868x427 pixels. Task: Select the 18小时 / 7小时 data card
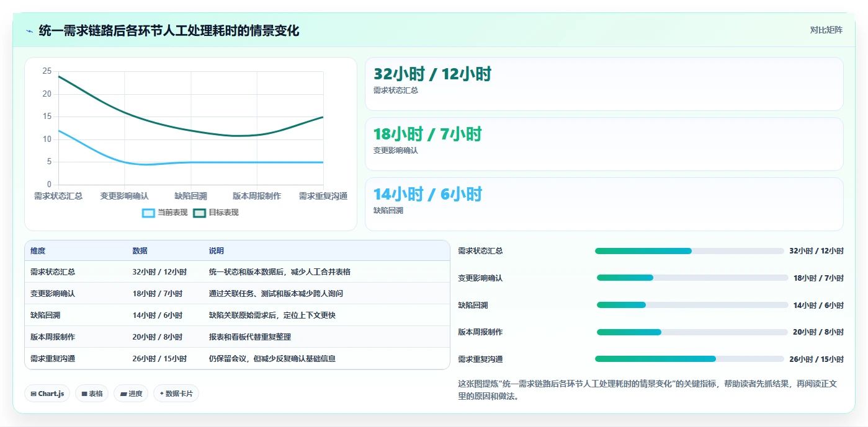pyautogui.click(x=604, y=144)
